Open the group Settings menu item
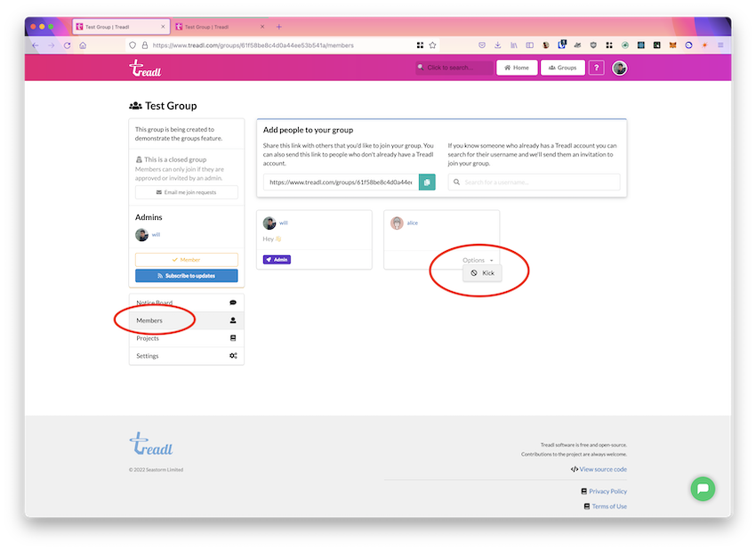The width and height of the screenshot is (756, 550). point(187,356)
